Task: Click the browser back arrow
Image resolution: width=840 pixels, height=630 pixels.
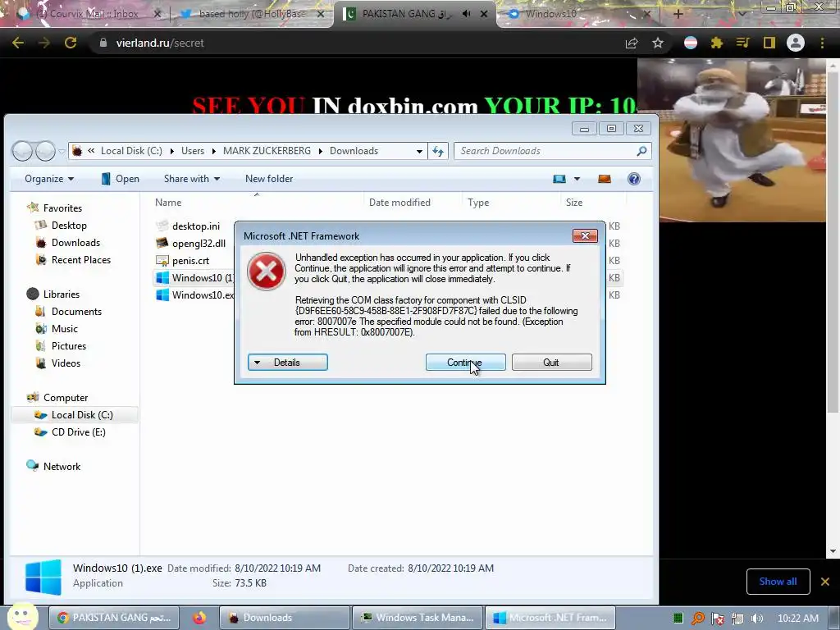Action: 18,43
